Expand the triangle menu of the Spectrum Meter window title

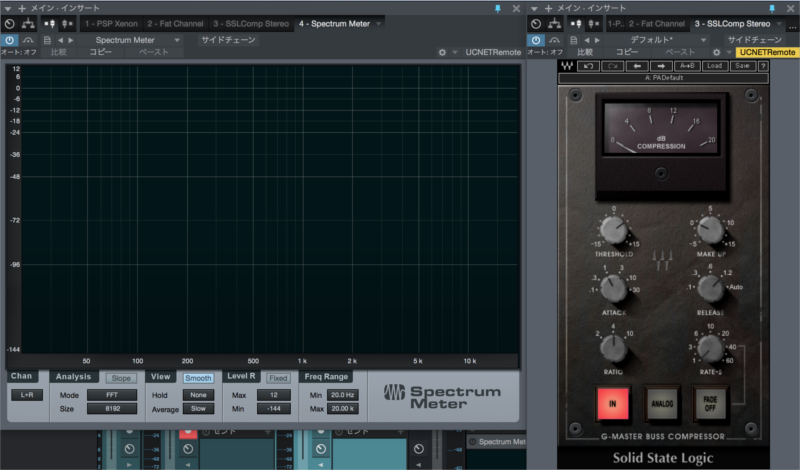pos(8,8)
